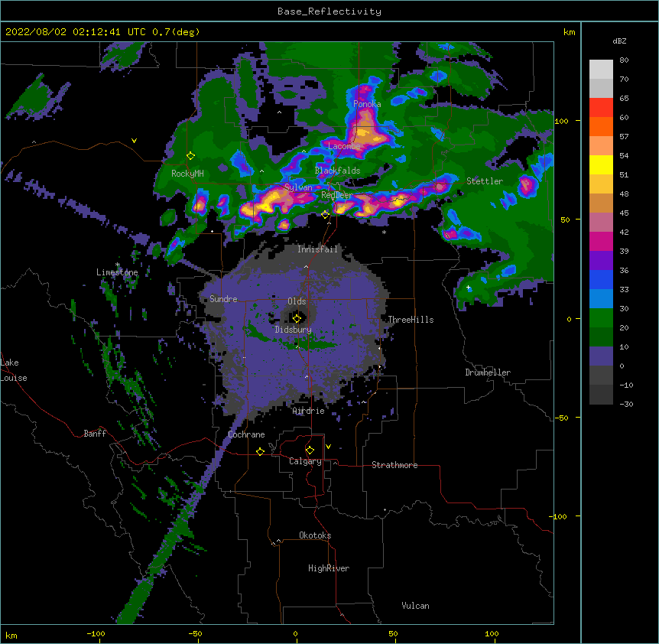The image size is (659, 644).
Task: Click the dBZ legend heading
Action: tap(619, 41)
